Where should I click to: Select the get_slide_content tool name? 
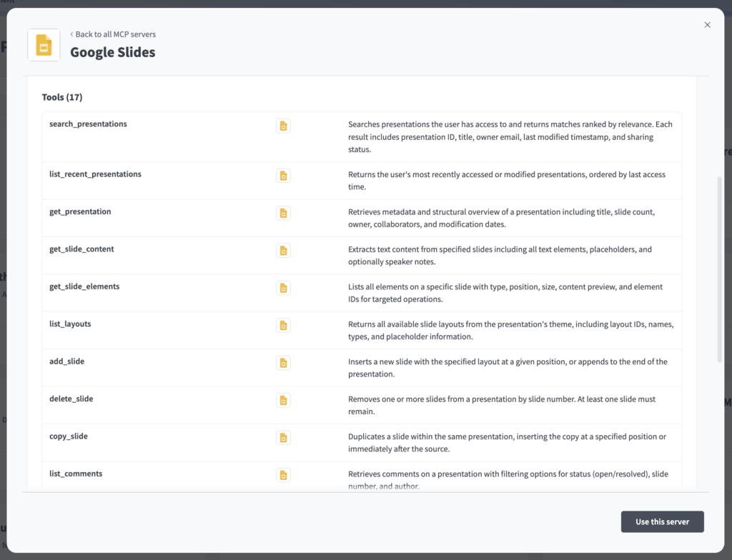pyautogui.click(x=81, y=249)
